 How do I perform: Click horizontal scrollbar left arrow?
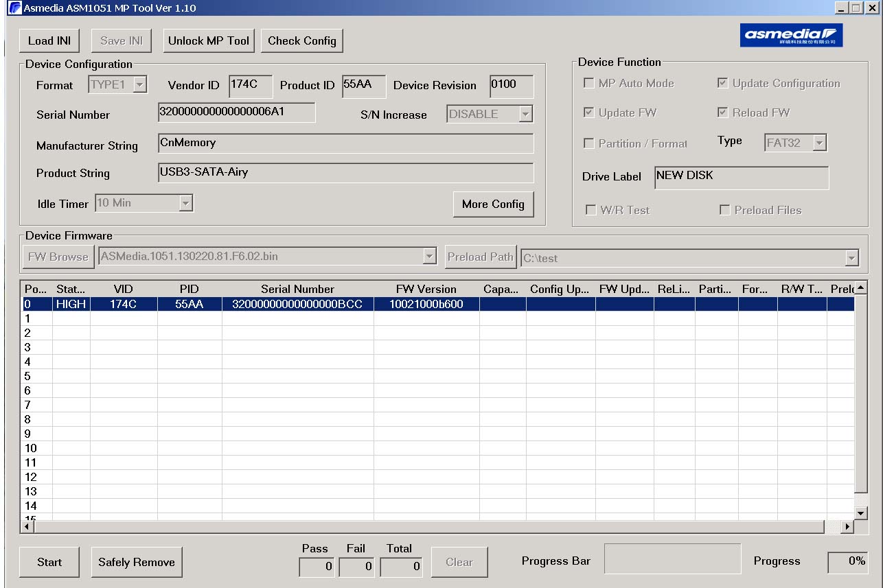coord(29,527)
